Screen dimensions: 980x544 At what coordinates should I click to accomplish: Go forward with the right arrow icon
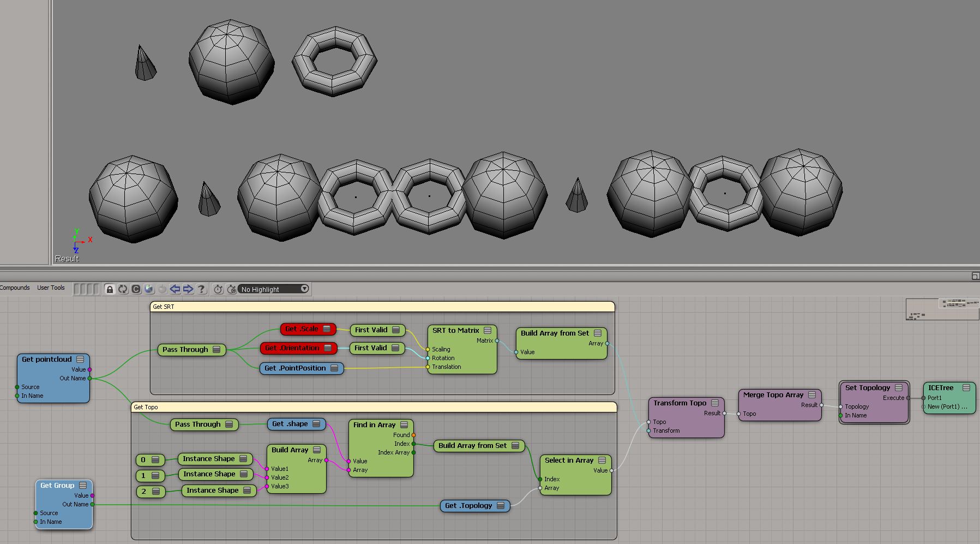[188, 289]
